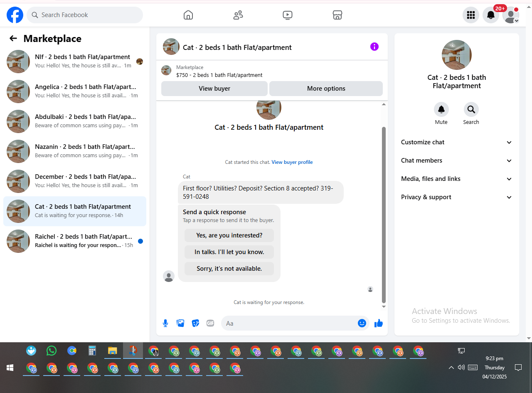
Task: Click Cat's phone number message bubble
Action: pyautogui.click(x=261, y=192)
